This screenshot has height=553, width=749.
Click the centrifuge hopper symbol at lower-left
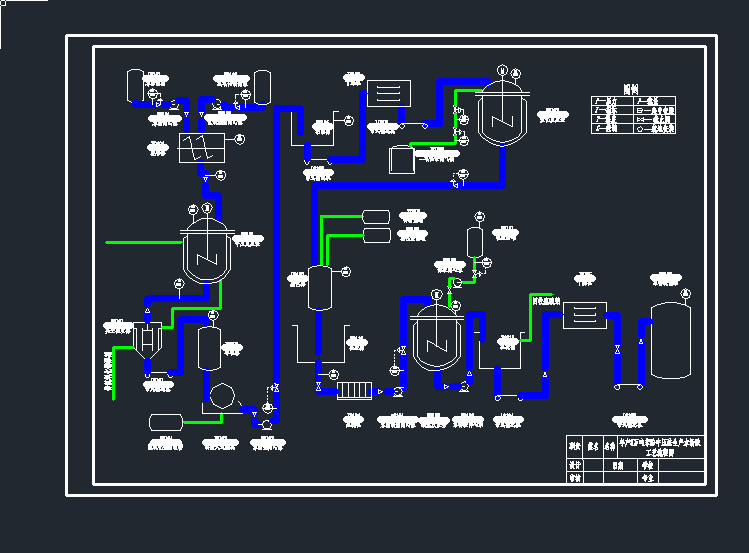pyautogui.click(x=149, y=340)
